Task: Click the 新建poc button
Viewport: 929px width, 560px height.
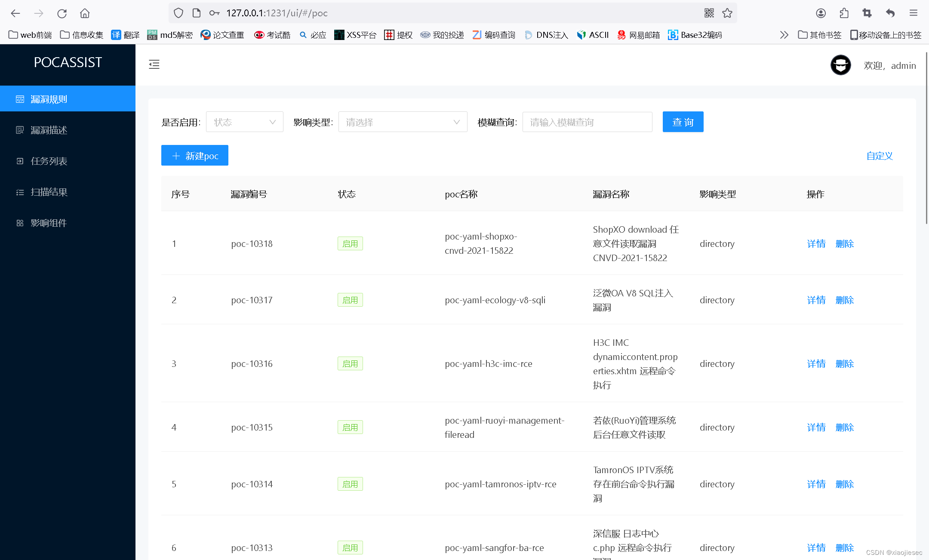Action: 195,156
